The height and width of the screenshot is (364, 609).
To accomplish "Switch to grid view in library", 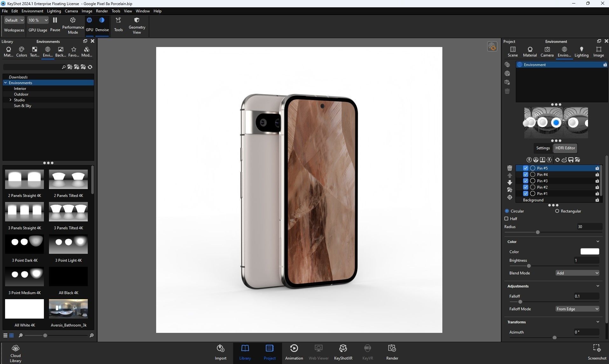I will coord(11,335).
